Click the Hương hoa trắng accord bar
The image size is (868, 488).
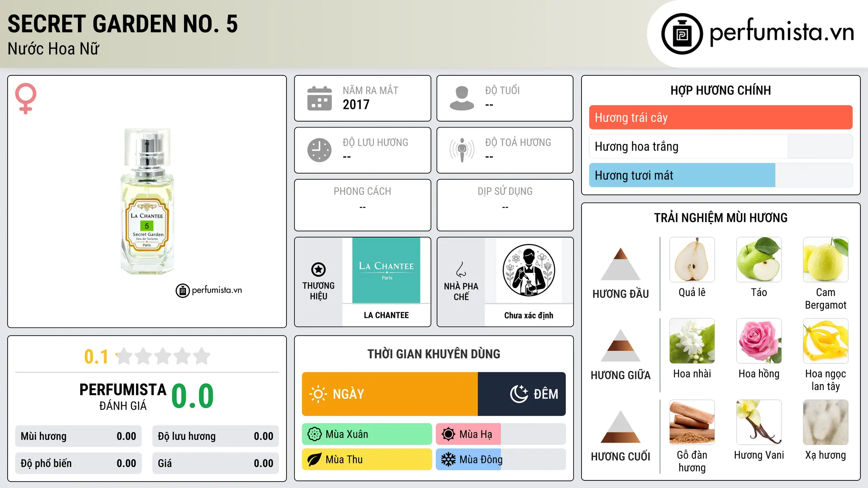coord(721,146)
